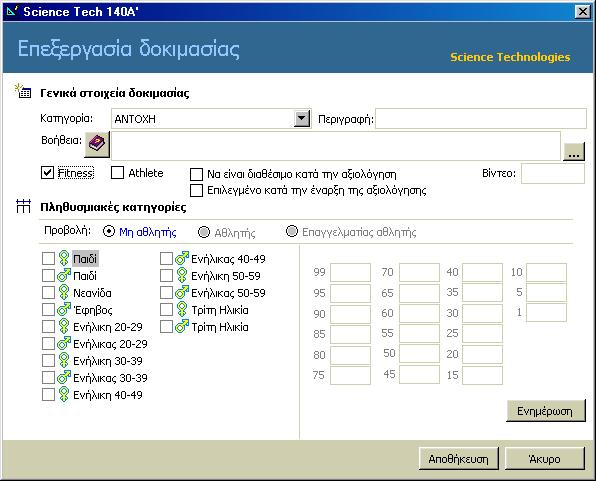This screenshot has width=596, height=481.
Task: Click the Βίντεο input field
Action: pyautogui.click(x=553, y=174)
